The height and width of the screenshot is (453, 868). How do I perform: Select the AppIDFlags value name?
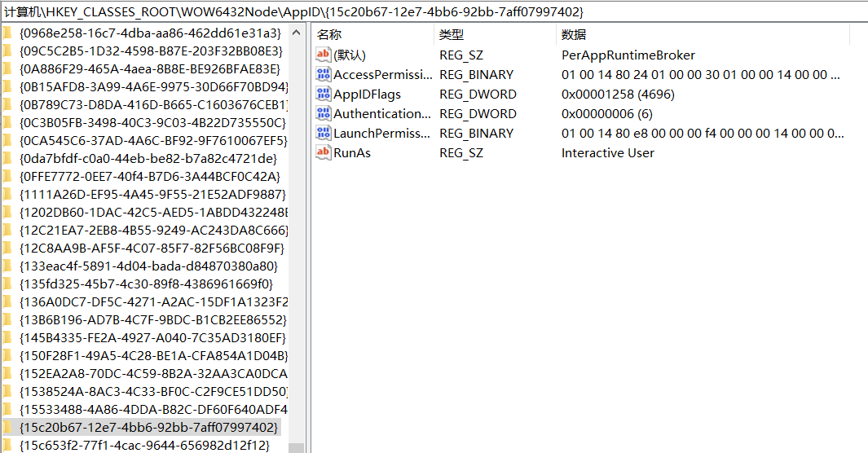pos(367,95)
